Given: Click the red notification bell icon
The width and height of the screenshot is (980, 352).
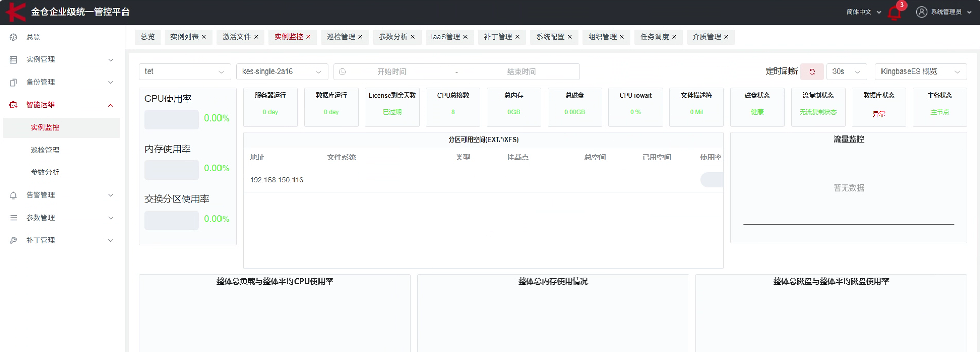Looking at the screenshot, I should 894,13.
